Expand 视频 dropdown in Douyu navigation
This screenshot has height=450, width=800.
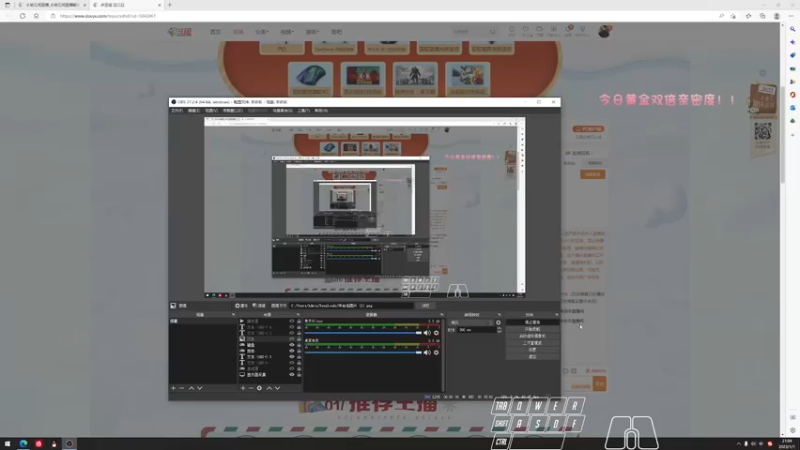point(287,32)
